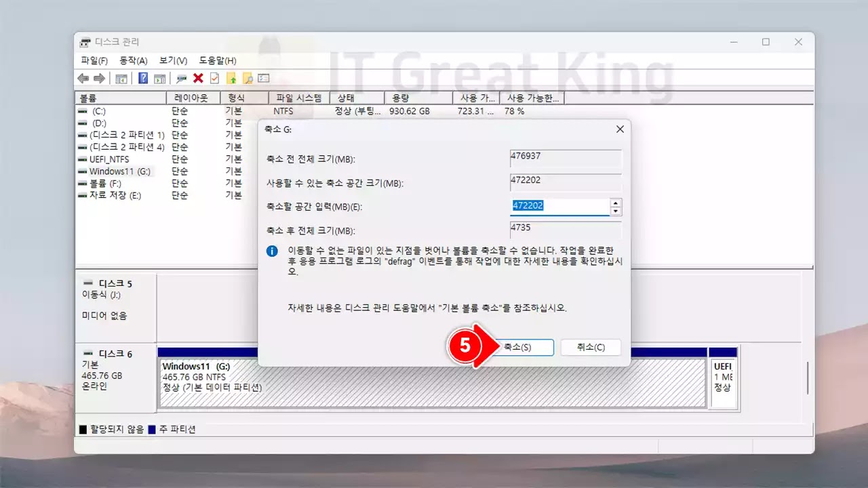Maximize the Disk Management window
Viewport: 868px width, 488px height.
point(766,42)
